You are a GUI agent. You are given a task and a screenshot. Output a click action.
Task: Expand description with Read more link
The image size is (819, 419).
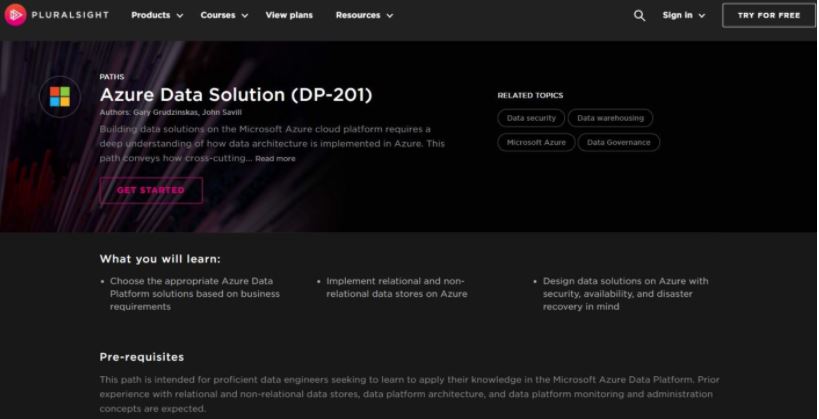click(275, 158)
